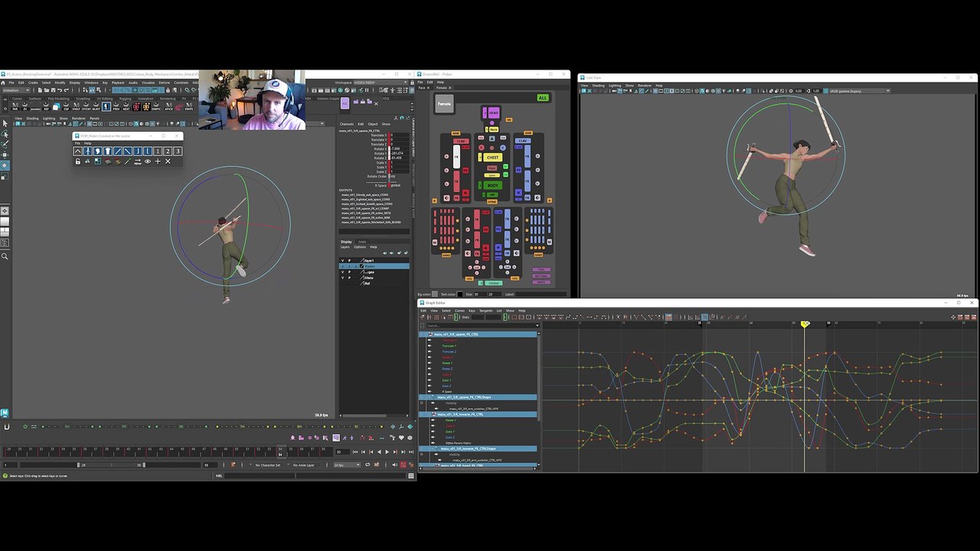Image resolution: width=980 pixels, height=551 pixels.
Task: Click the HEAD control button in Picker
Action: (493, 112)
